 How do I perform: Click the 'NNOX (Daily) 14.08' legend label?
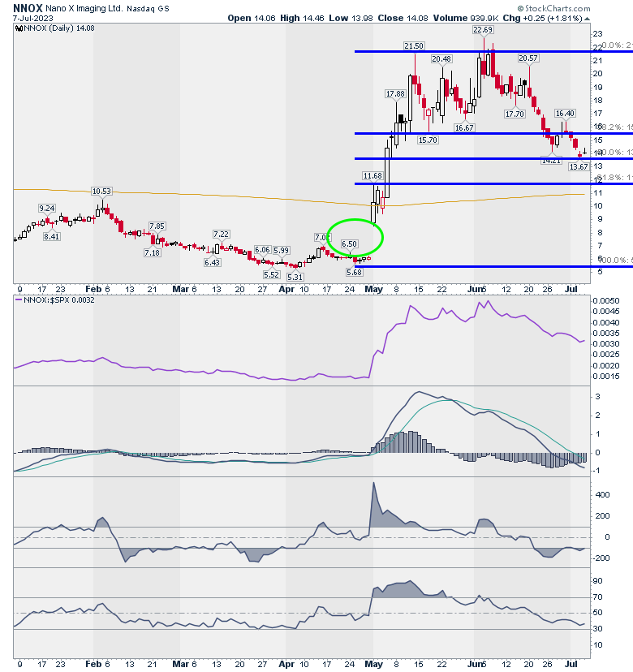click(x=59, y=28)
